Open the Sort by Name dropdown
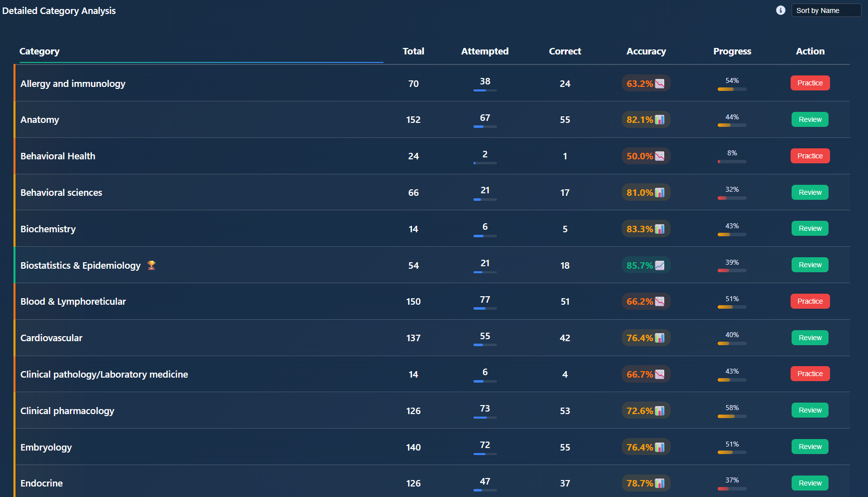The image size is (868, 497). click(826, 10)
